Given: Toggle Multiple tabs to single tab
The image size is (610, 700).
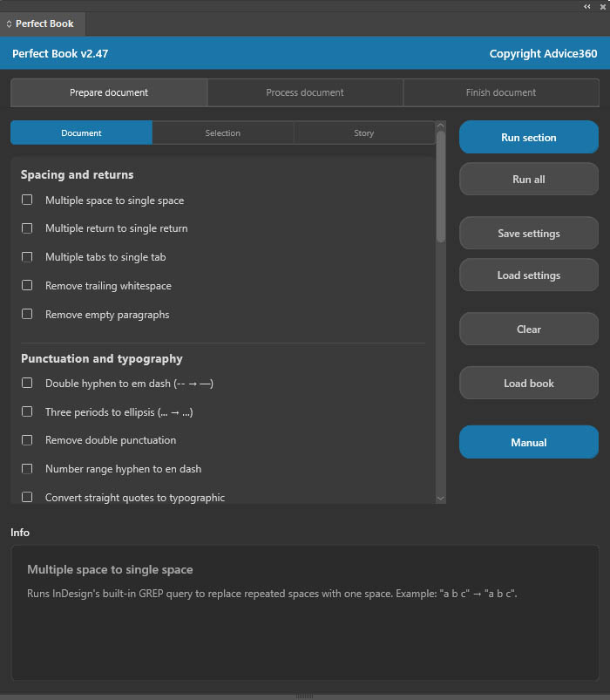Looking at the screenshot, I should pos(27,256).
